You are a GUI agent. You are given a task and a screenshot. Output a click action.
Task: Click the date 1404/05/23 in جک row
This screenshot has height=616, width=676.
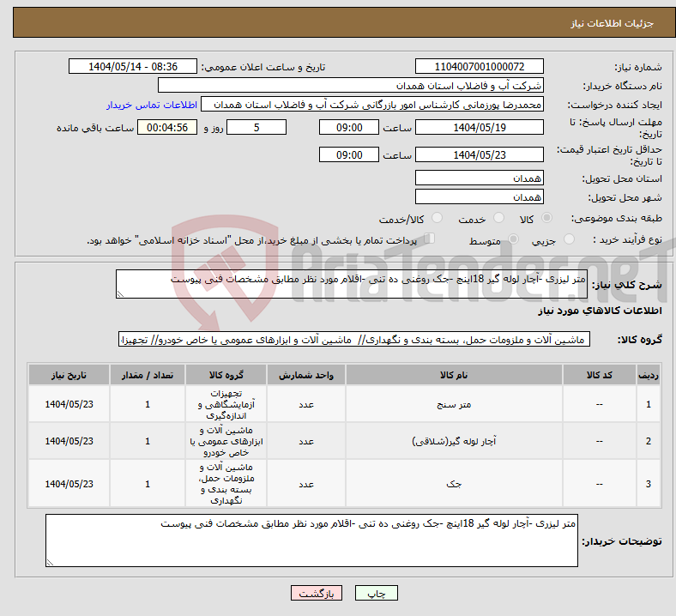[69, 484]
